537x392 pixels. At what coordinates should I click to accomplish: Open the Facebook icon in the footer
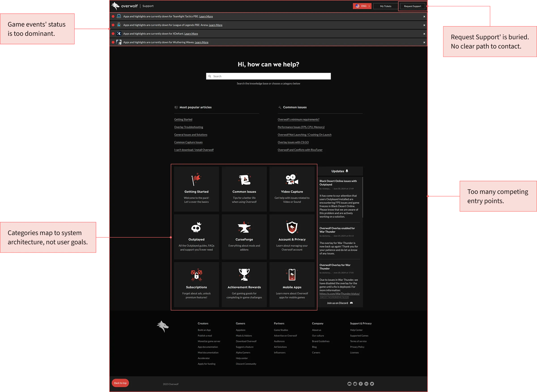pos(361,384)
